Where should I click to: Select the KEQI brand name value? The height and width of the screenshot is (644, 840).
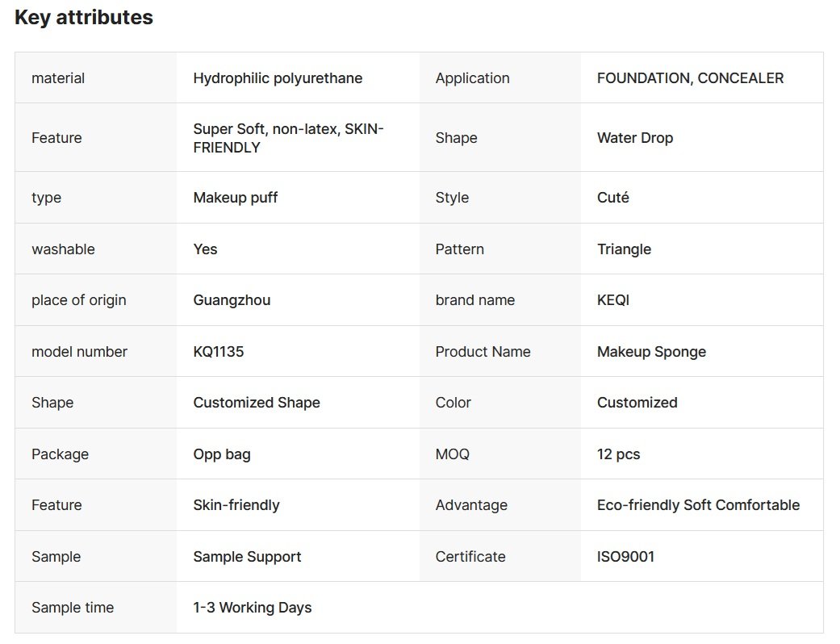tap(613, 300)
